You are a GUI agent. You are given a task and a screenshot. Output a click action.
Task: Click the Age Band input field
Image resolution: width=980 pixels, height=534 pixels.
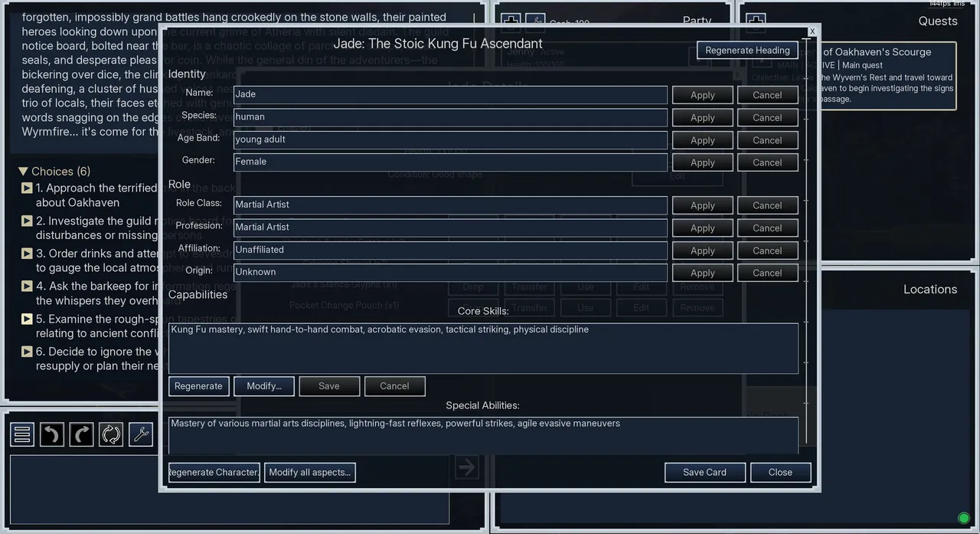click(x=450, y=139)
